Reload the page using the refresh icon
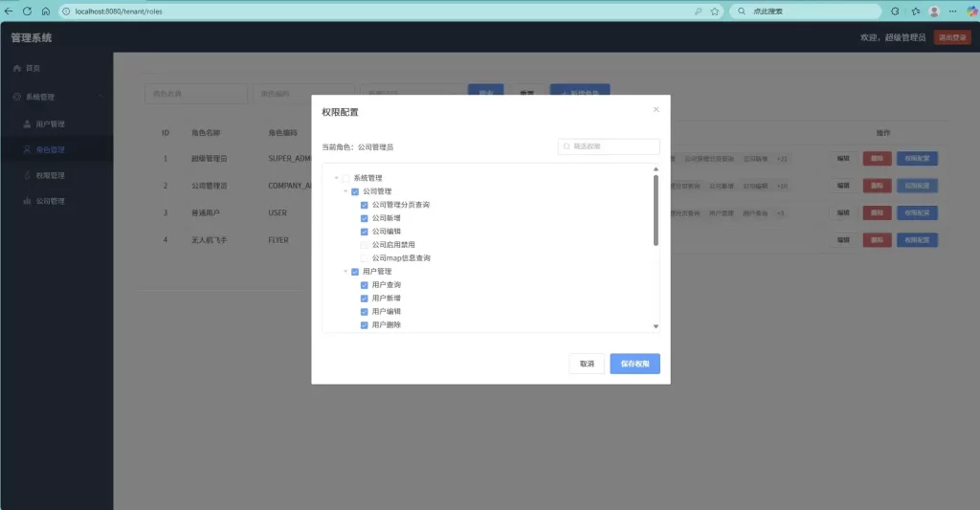980x510 pixels. 27,11
